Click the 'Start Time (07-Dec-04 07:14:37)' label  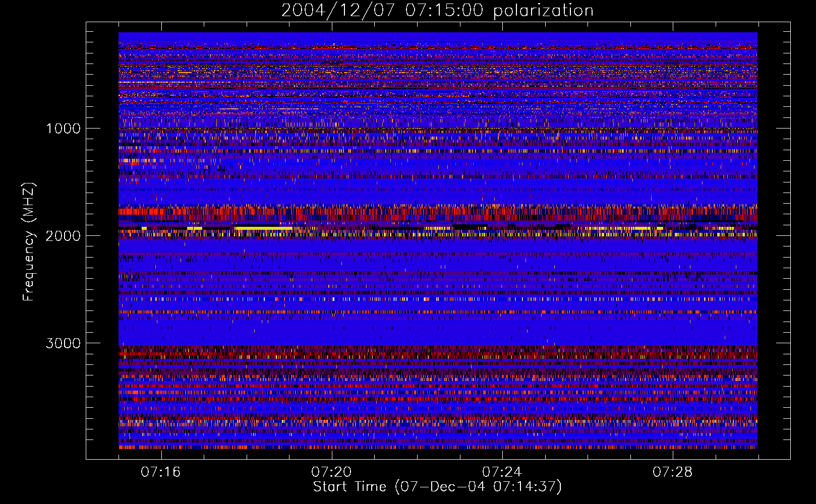point(437,487)
